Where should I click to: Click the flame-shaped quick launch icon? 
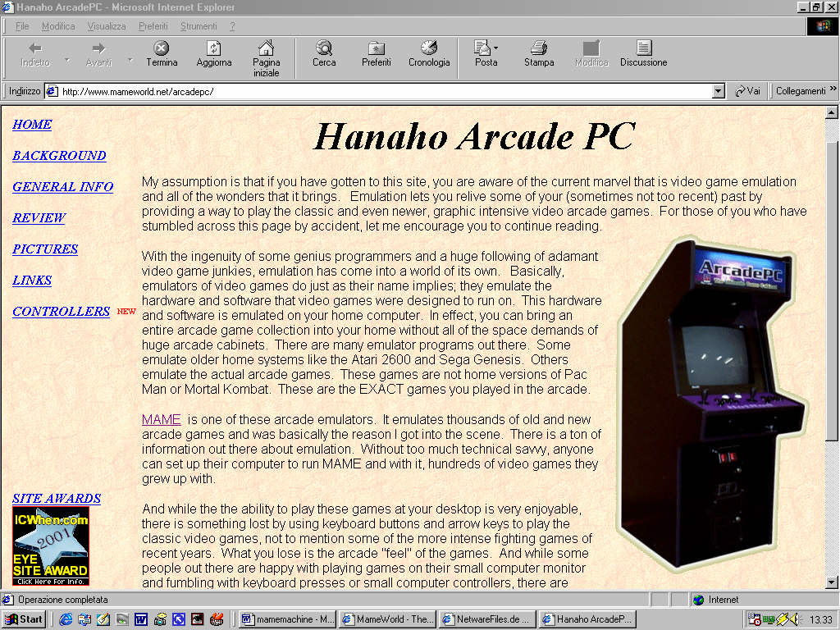coord(217,619)
